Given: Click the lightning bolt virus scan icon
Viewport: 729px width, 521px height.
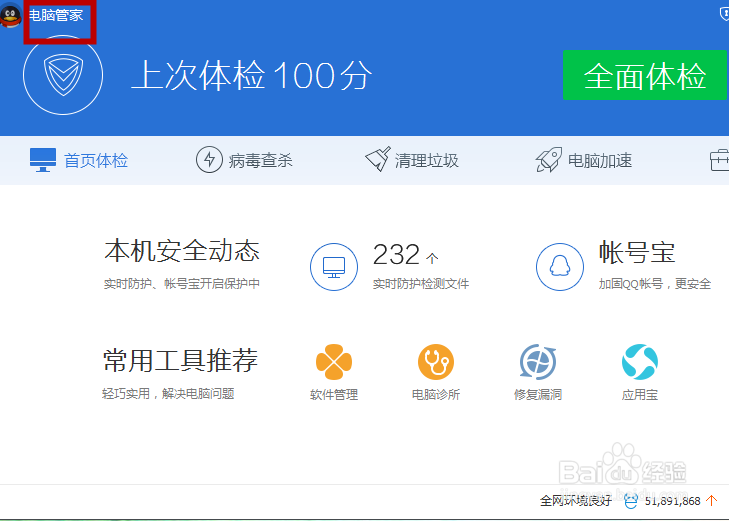Looking at the screenshot, I should click(209, 159).
